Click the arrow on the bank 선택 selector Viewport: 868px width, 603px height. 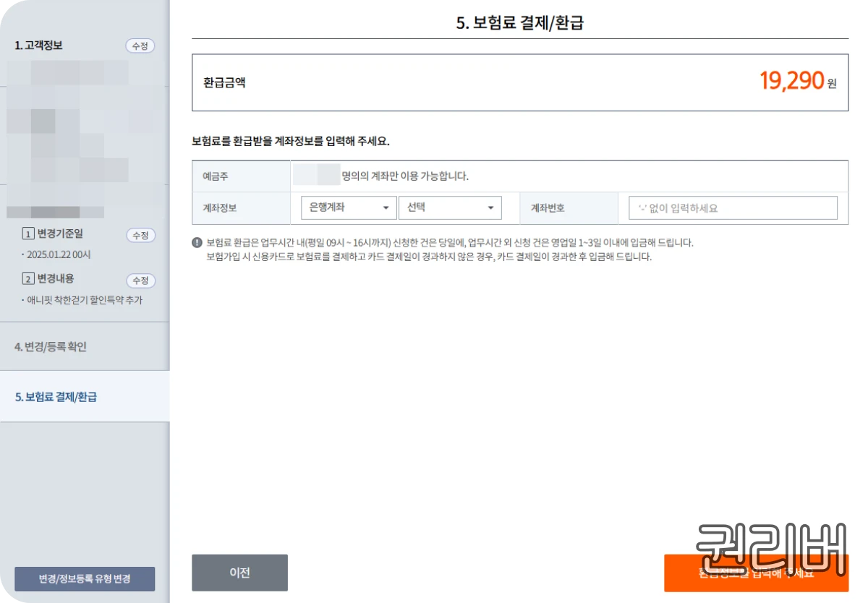(x=491, y=208)
